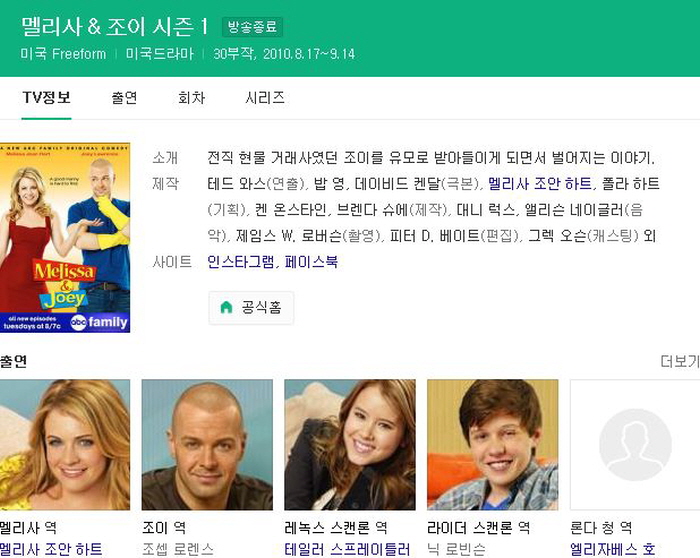Open the Melissa & Joey poster image
This screenshot has height=558, width=700.
pos(65,237)
